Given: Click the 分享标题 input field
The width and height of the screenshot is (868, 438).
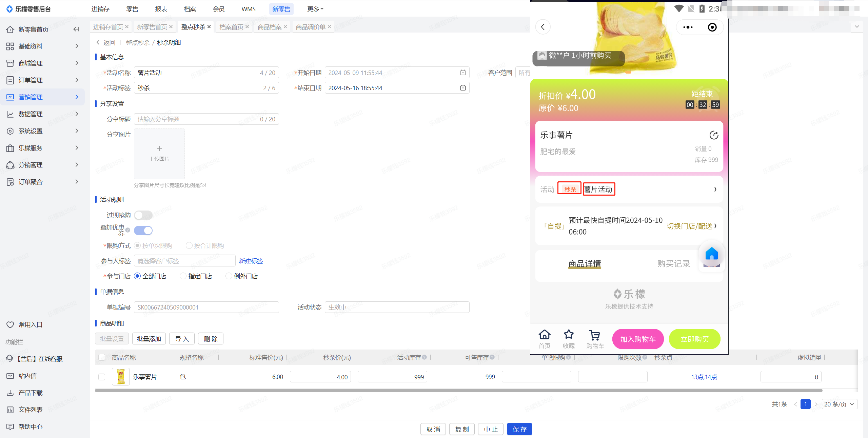Looking at the screenshot, I should pyautogui.click(x=206, y=119).
